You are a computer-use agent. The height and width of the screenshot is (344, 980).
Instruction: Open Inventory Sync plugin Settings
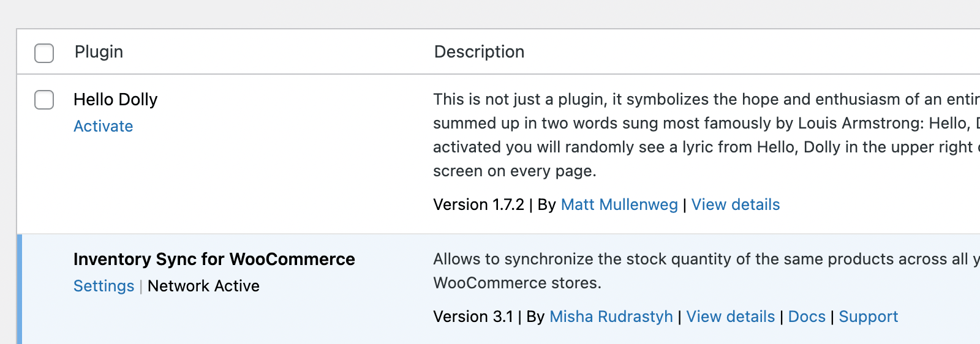click(104, 286)
